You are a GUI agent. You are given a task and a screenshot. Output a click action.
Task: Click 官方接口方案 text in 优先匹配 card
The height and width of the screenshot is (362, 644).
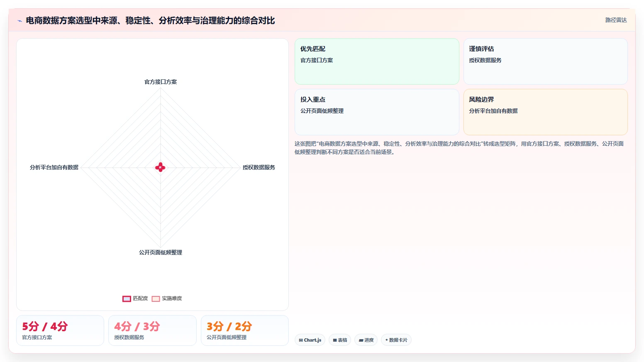coord(317,60)
